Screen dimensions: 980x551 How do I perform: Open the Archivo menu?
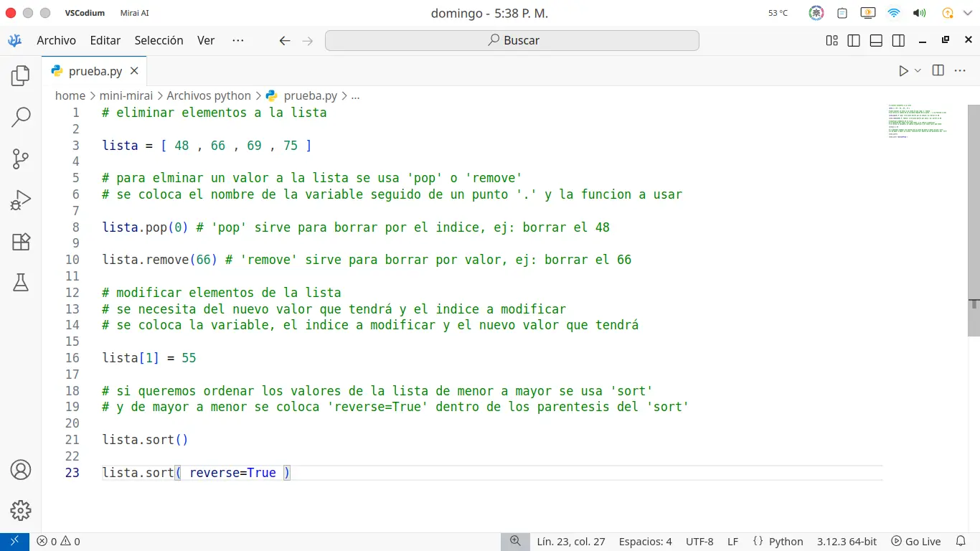pos(57,41)
